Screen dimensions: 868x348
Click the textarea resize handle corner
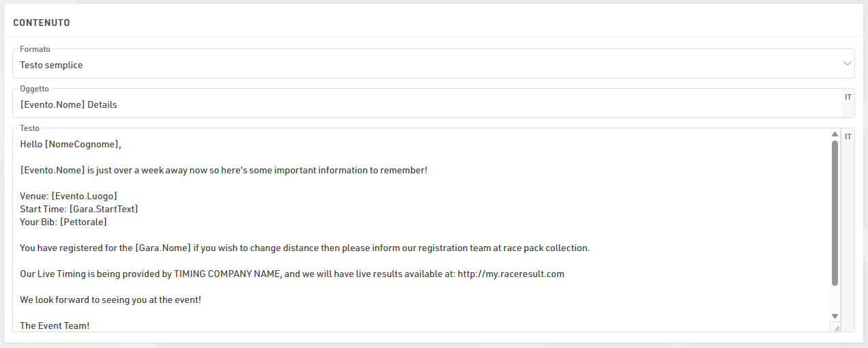pos(836,328)
